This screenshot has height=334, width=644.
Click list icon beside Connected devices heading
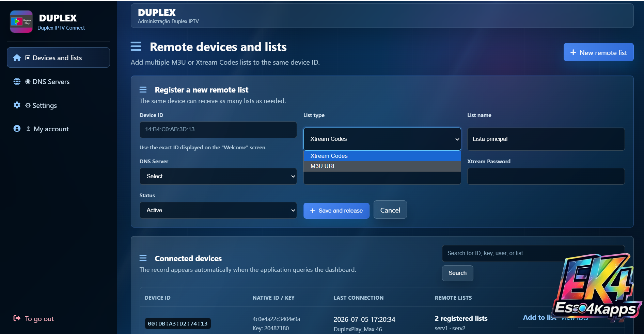(x=143, y=258)
